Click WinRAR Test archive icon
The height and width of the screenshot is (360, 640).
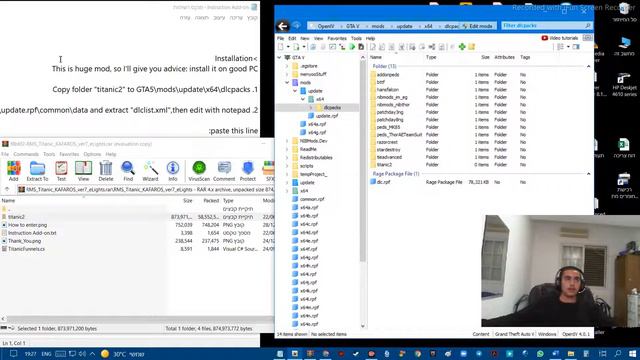pos(61,171)
